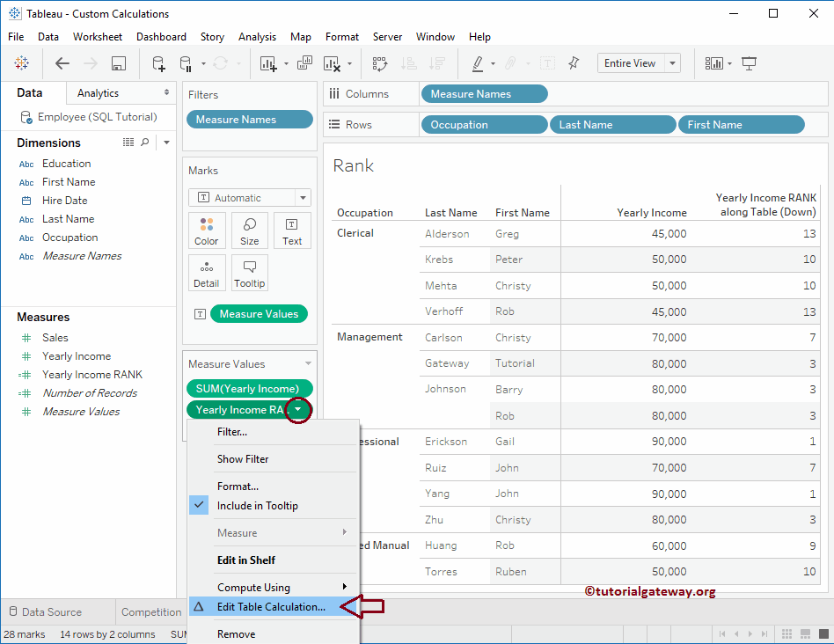Toggle Include in Tooltip option
Screen dimensions: 834x644
[x=257, y=506]
